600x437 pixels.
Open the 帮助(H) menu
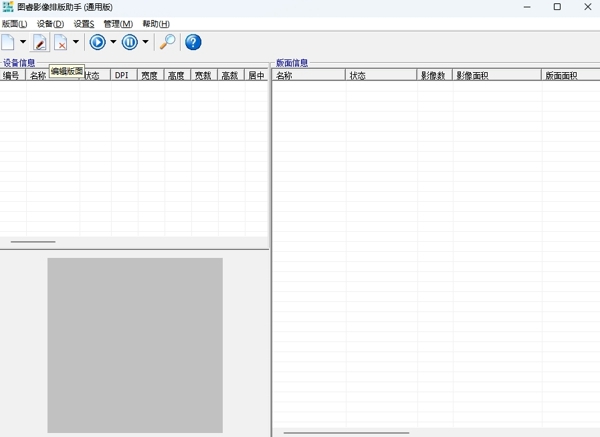(156, 24)
